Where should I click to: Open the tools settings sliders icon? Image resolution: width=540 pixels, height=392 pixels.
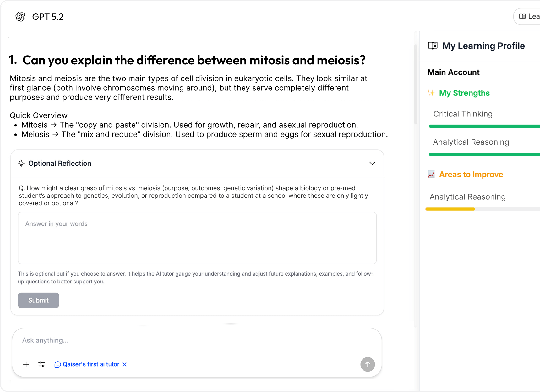[42, 364]
